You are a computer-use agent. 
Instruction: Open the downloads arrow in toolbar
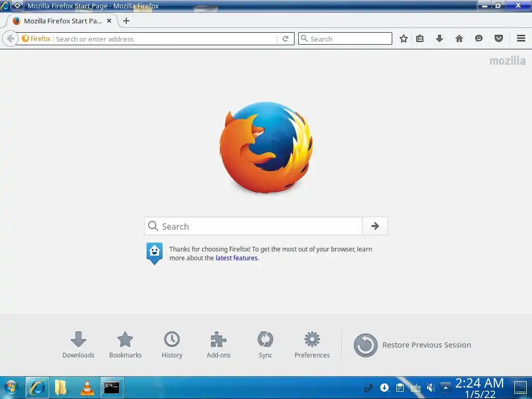coord(440,38)
